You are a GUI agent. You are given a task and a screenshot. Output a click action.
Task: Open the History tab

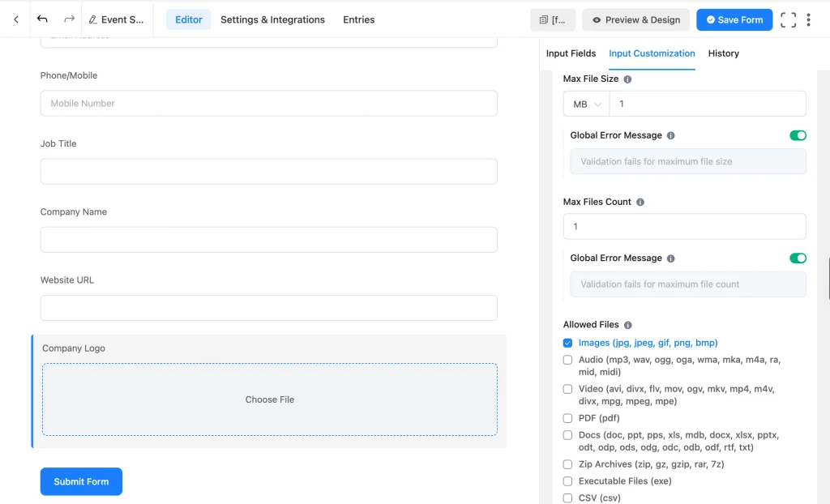click(724, 53)
